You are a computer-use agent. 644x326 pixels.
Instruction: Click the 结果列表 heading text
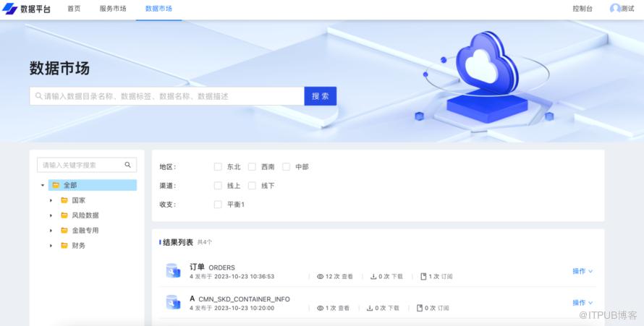178,242
